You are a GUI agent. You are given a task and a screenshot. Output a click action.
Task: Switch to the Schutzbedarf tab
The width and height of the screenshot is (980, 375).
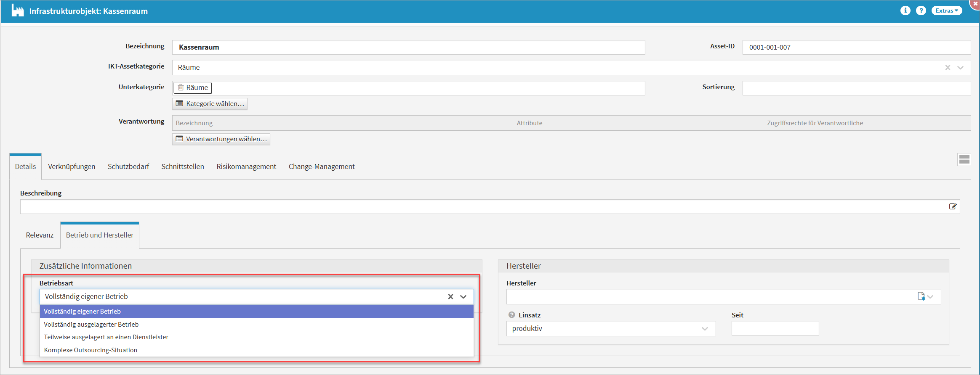tap(128, 166)
